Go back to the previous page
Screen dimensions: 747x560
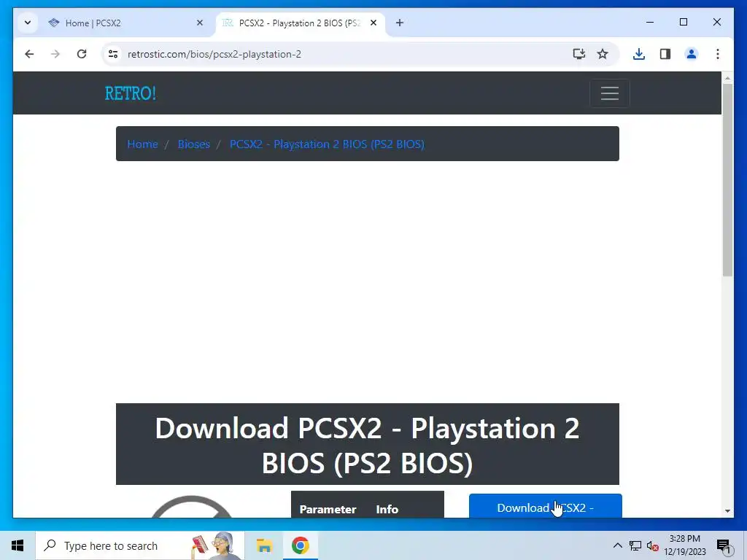pyautogui.click(x=29, y=54)
